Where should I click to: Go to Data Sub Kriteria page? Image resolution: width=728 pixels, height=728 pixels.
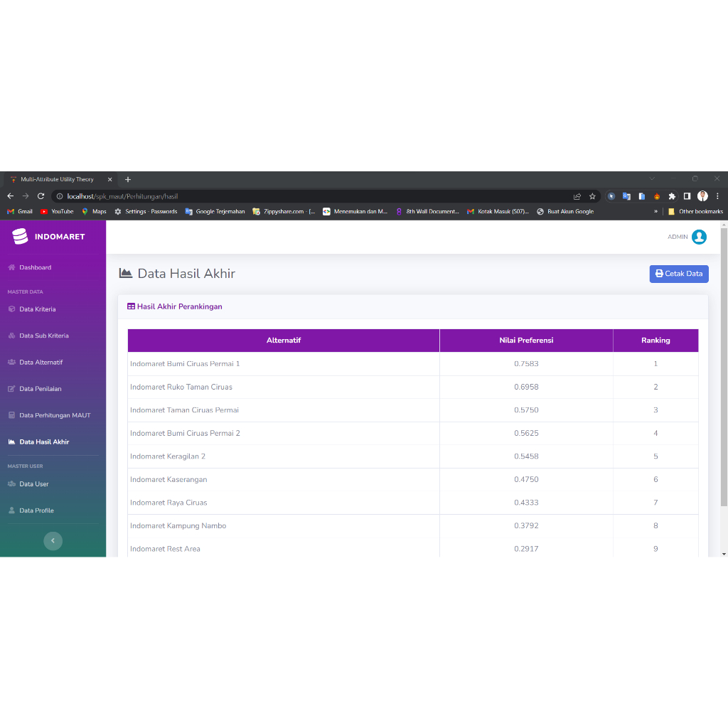(x=38, y=336)
